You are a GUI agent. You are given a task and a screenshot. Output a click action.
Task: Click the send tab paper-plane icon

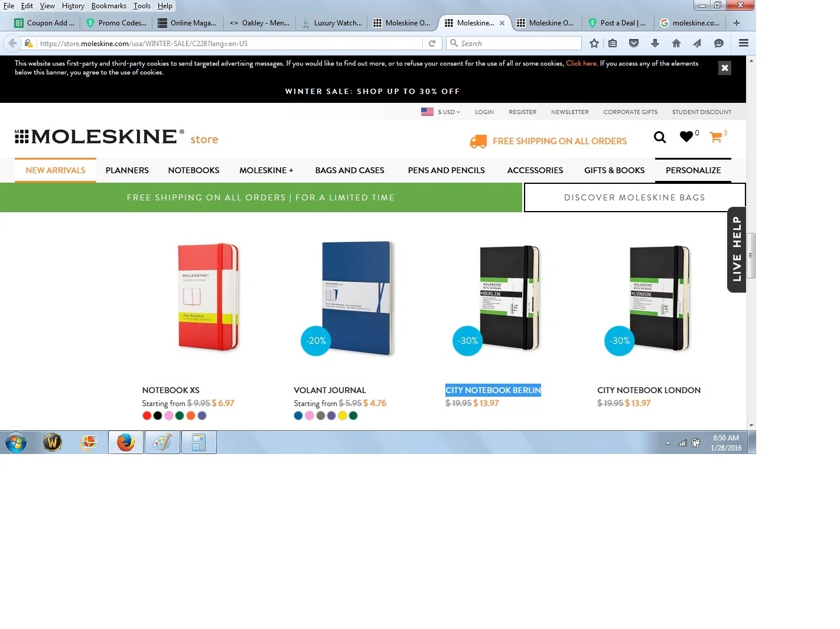point(697,43)
